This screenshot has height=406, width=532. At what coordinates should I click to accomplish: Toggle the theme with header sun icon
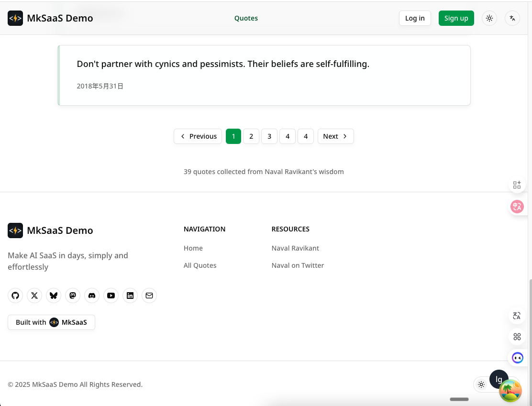click(x=489, y=18)
